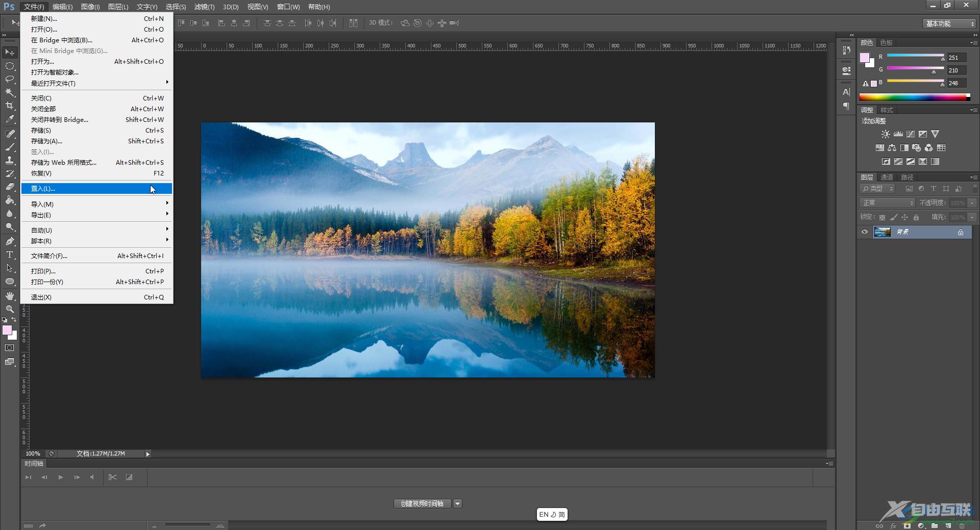Open the 填充 fill dropdown arrow
Screen dimensions: 980x530
(972, 217)
